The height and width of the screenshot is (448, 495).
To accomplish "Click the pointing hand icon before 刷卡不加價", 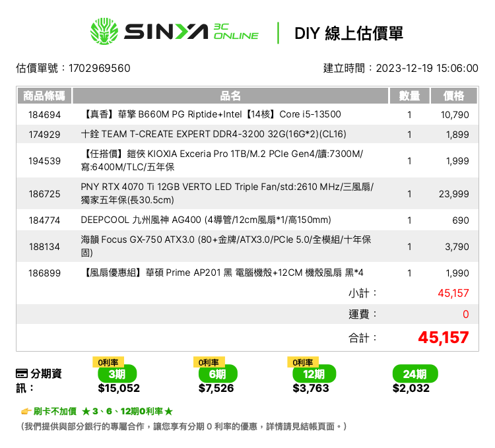I will coord(26,412).
